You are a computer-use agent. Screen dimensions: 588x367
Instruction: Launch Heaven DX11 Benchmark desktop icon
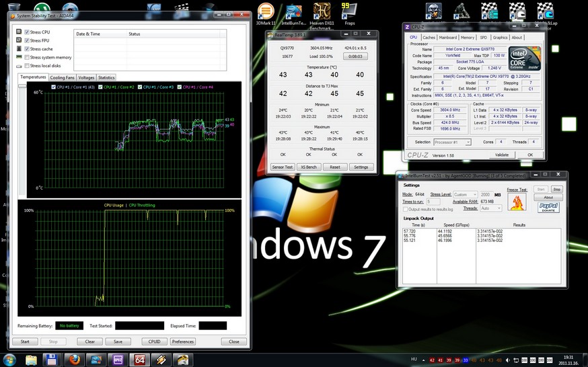coord(322,15)
